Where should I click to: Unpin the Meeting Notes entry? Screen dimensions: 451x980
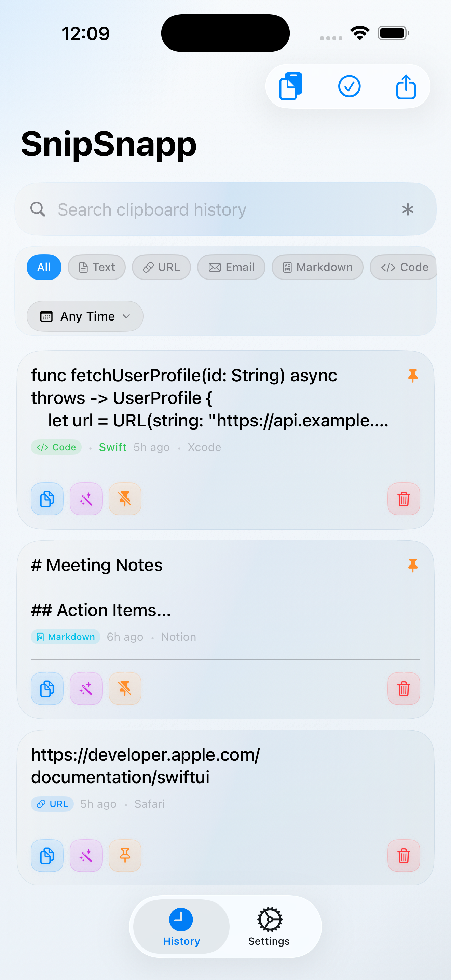click(x=125, y=688)
